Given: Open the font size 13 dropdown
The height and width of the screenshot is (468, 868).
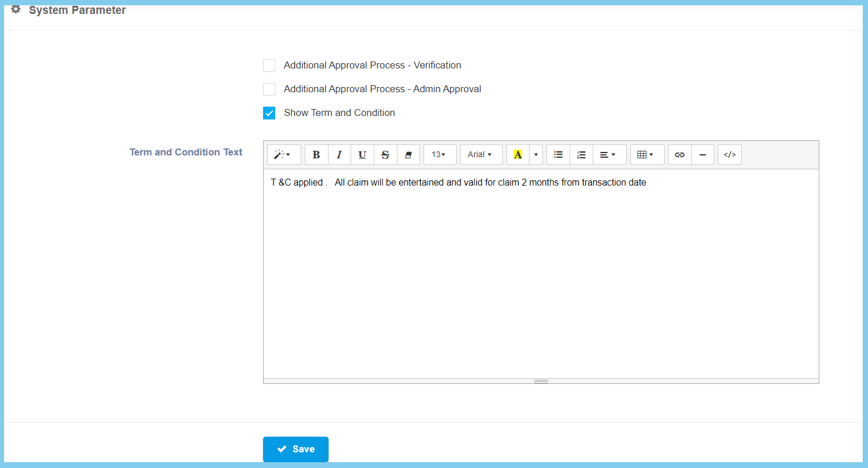Looking at the screenshot, I should pyautogui.click(x=439, y=155).
